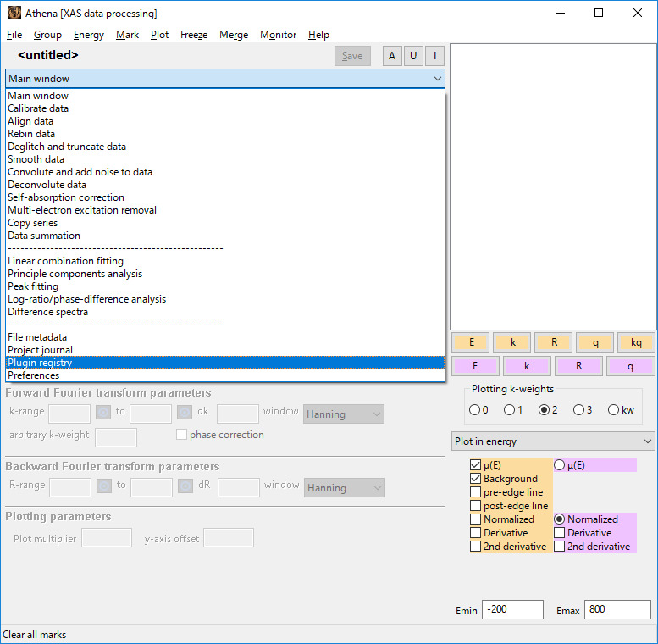Choose Calibrate data from the list
Viewport: 658px width, 644px height.
point(225,108)
